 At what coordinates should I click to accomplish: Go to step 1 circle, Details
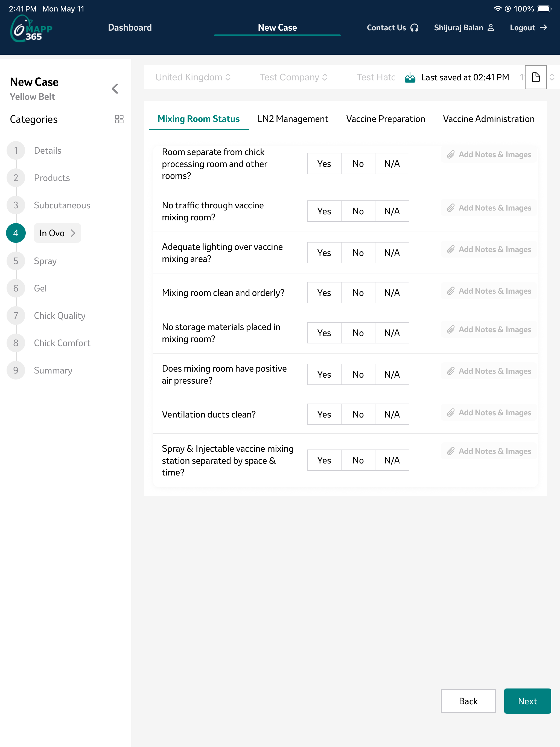point(16,151)
